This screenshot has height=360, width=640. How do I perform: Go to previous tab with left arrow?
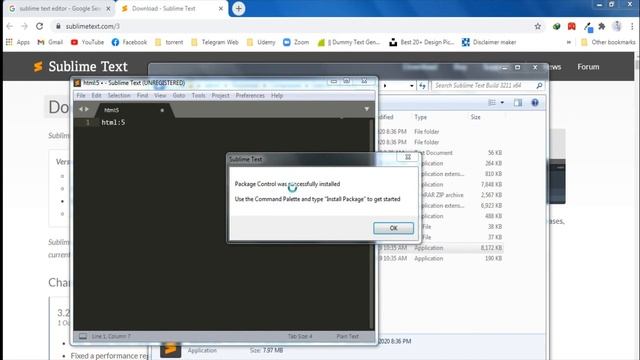[81, 109]
